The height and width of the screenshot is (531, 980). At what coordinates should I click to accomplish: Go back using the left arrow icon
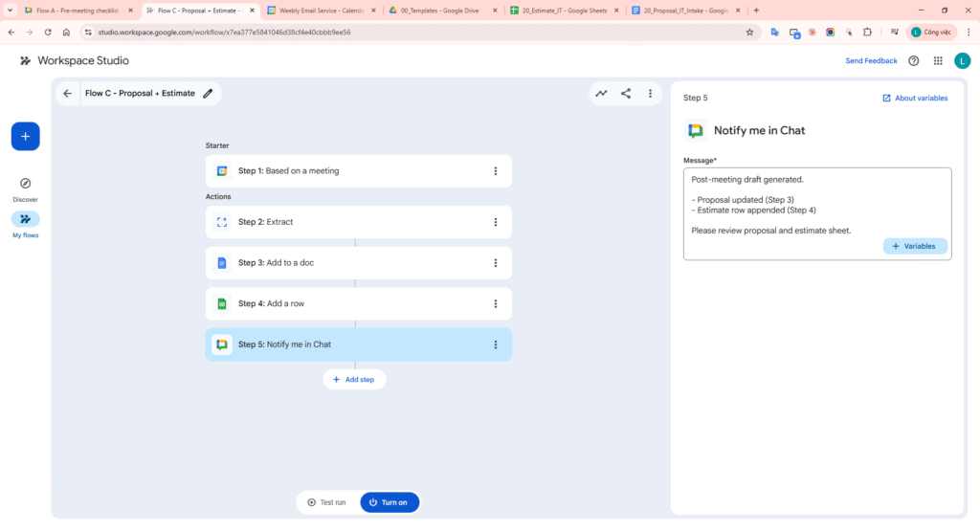click(67, 94)
